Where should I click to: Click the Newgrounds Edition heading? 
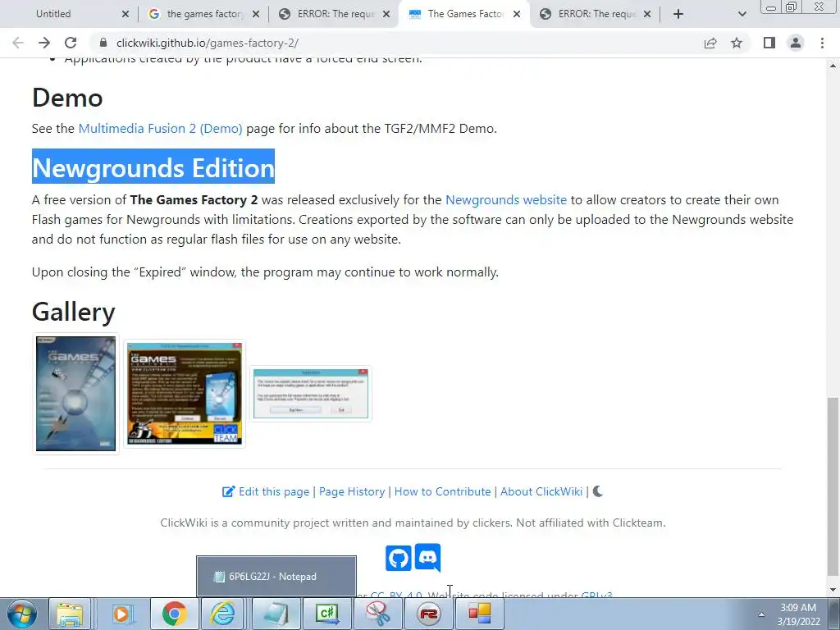(153, 167)
